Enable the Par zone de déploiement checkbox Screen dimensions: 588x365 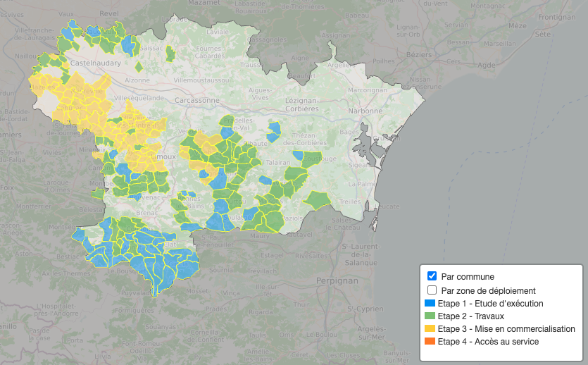coord(432,290)
